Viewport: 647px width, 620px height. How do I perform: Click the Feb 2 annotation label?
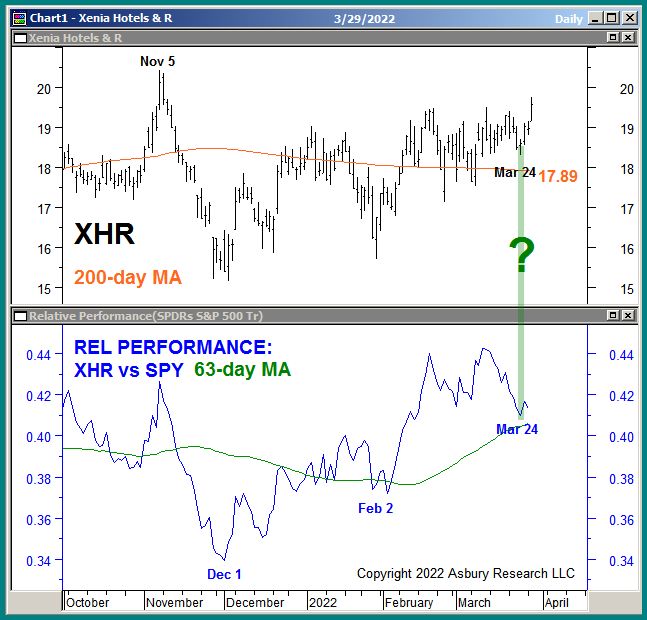click(x=376, y=508)
